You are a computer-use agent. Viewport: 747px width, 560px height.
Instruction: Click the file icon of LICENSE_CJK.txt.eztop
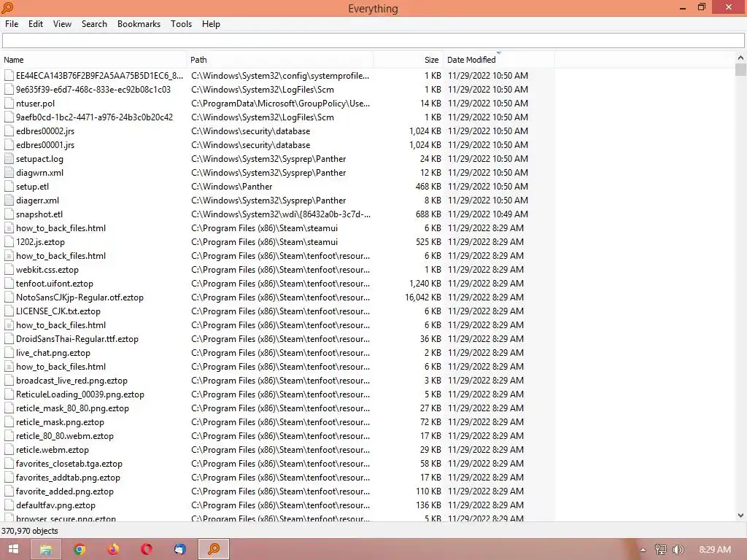pyautogui.click(x=9, y=311)
